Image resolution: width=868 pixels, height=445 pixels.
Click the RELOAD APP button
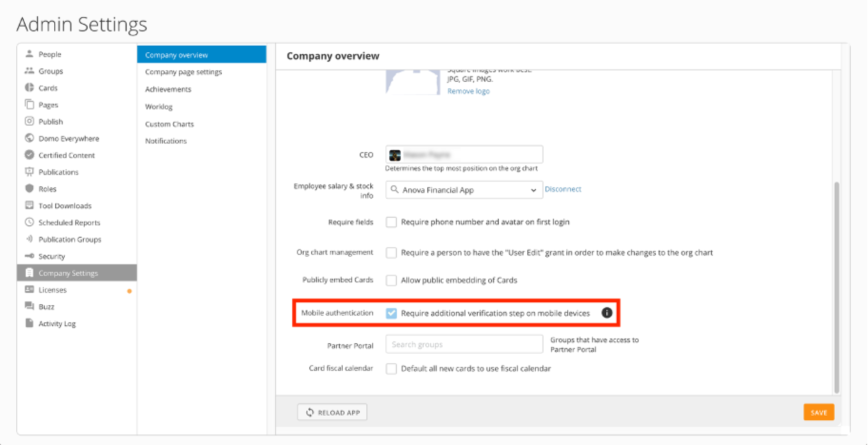pyautogui.click(x=332, y=412)
